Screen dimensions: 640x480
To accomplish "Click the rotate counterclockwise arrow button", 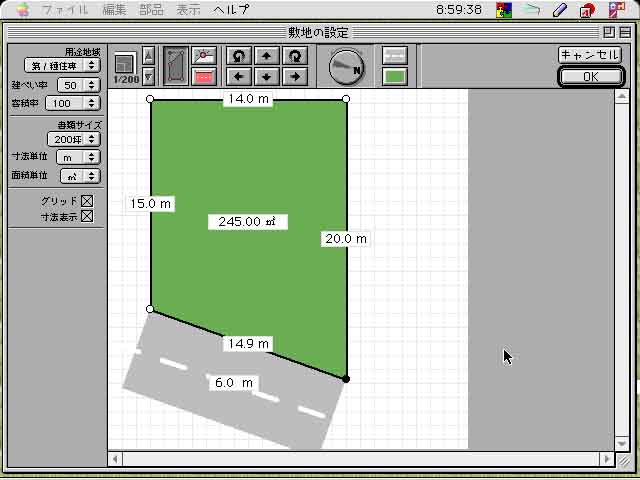I will [x=238, y=56].
